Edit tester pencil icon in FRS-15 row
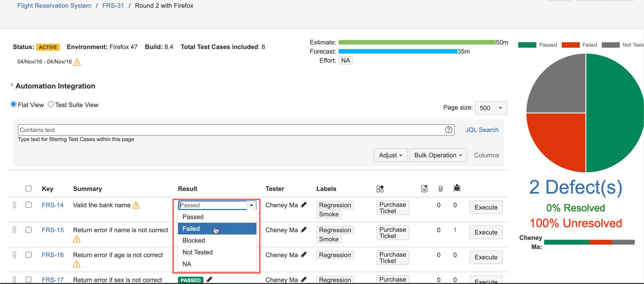 304,230
